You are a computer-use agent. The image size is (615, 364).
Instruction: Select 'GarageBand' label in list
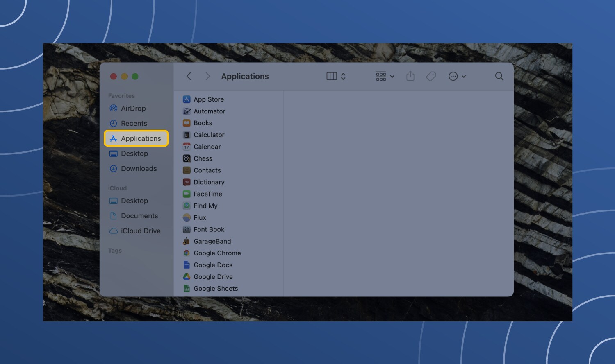click(x=212, y=241)
